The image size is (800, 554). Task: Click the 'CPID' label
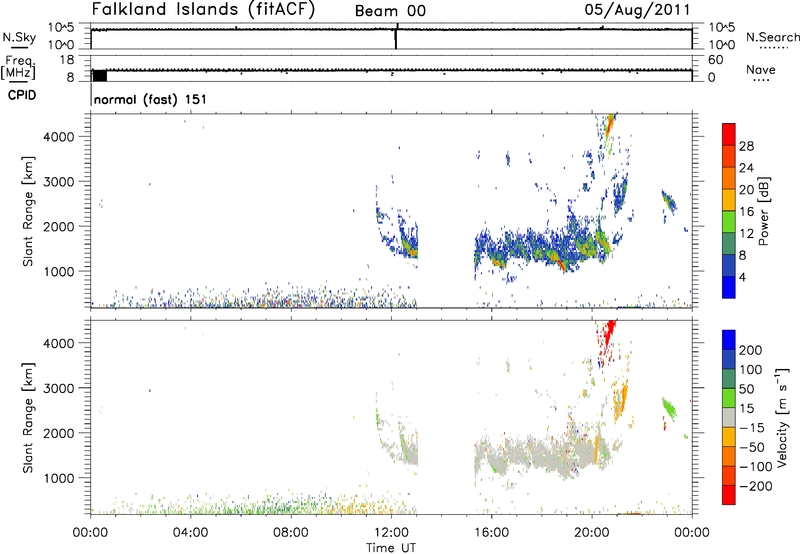pyautogui.click(x=21, y=95)
